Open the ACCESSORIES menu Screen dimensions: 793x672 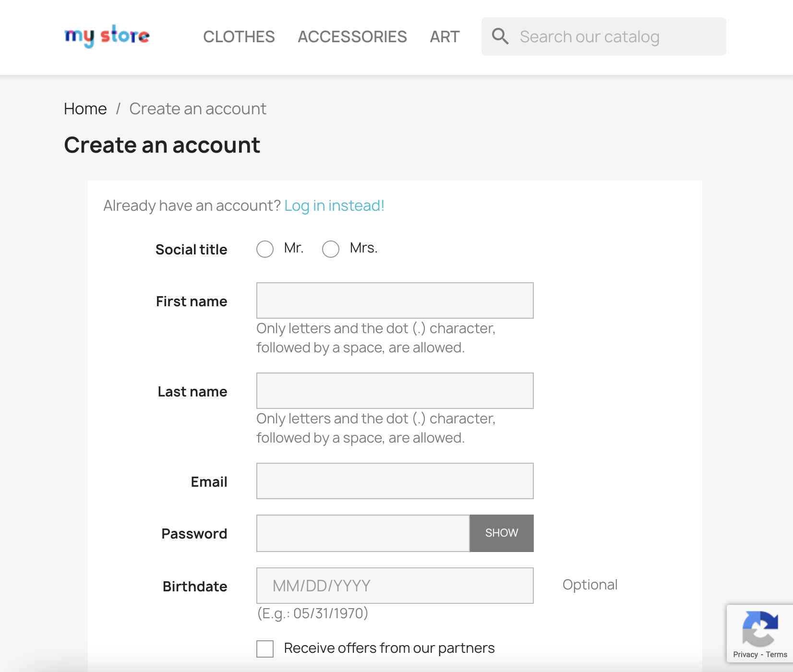pos(352,36)
